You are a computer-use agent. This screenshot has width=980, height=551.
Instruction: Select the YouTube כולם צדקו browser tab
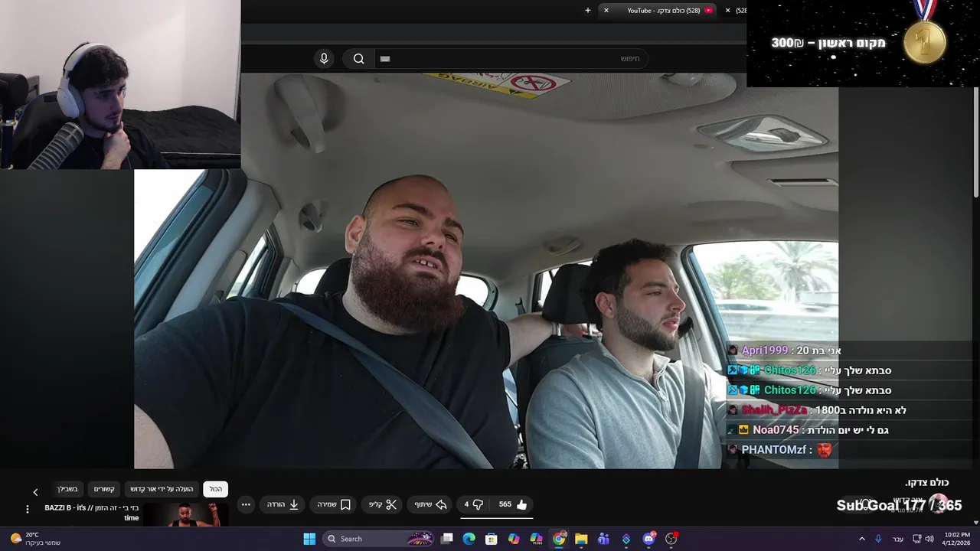pos(658,11)
